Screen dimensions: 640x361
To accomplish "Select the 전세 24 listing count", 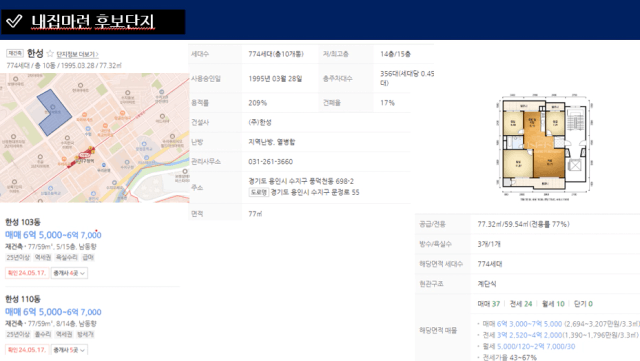I will [x=521, y=304].
